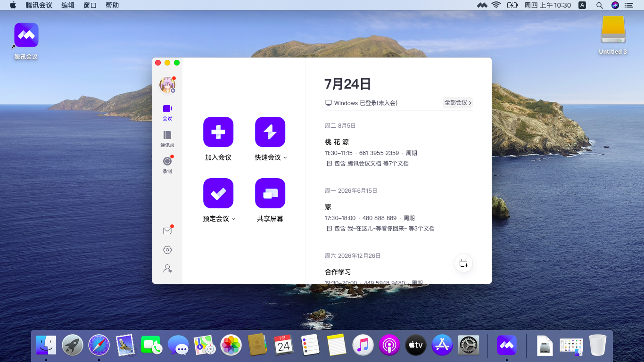Open Calendar in the Dock
644x362 pixels.
[x=284, y=346]
